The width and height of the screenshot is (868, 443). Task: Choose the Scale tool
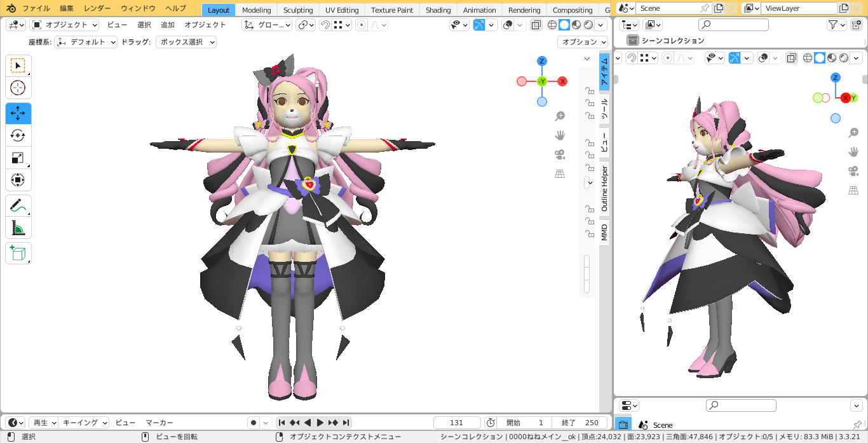pos(18,158)
